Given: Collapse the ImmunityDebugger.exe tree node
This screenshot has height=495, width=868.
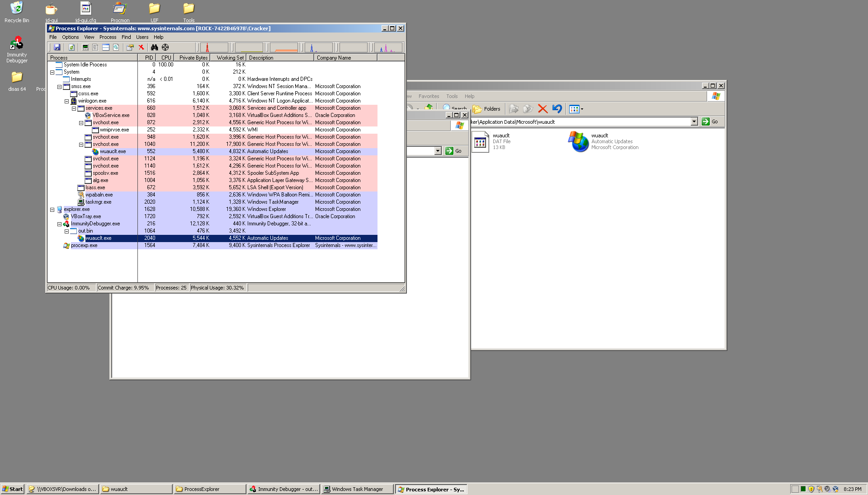Looking at the screenshot, I should pyautogui.click(x=59, y=224).
